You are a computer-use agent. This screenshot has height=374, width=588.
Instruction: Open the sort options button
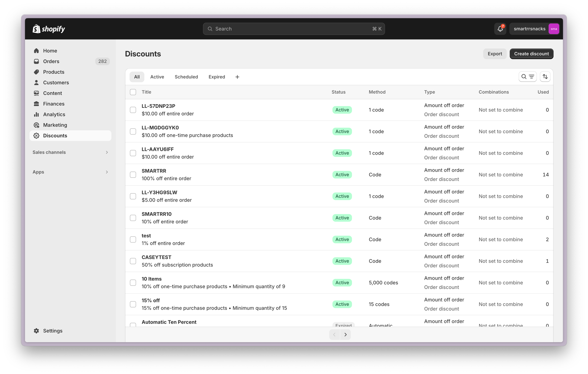point(545,77)
